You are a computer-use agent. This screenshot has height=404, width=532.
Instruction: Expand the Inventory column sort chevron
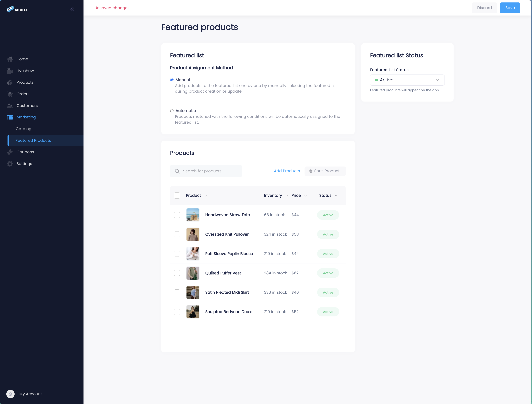[x=286, y=196]
